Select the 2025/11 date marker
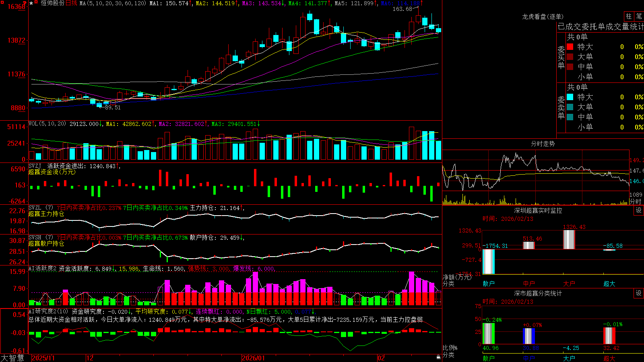 coord(43,358)
